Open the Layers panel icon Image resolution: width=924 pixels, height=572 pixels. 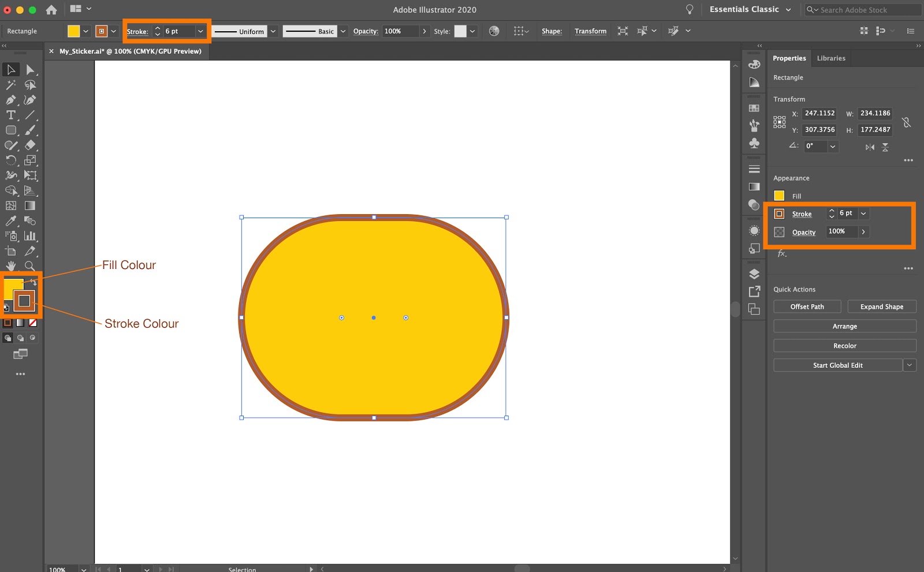754,274
